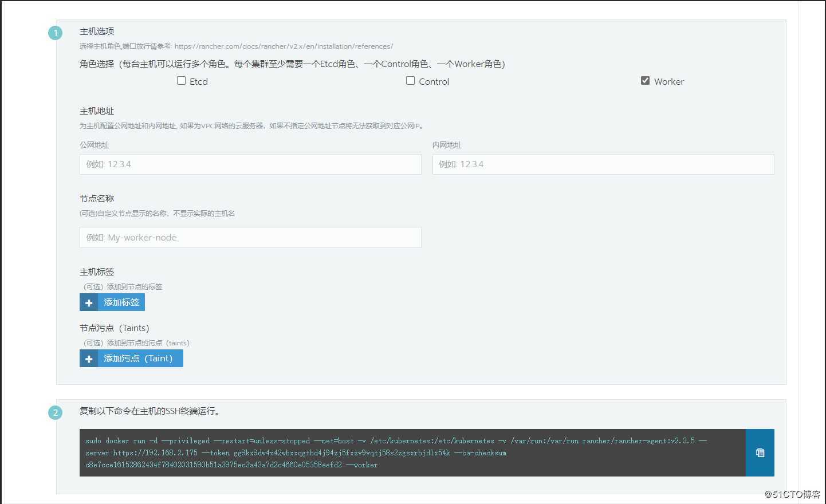Click plus icon on 添加标签 button
Image resolution: width=826 pixels, height=504 pixels.
[89, 302]
